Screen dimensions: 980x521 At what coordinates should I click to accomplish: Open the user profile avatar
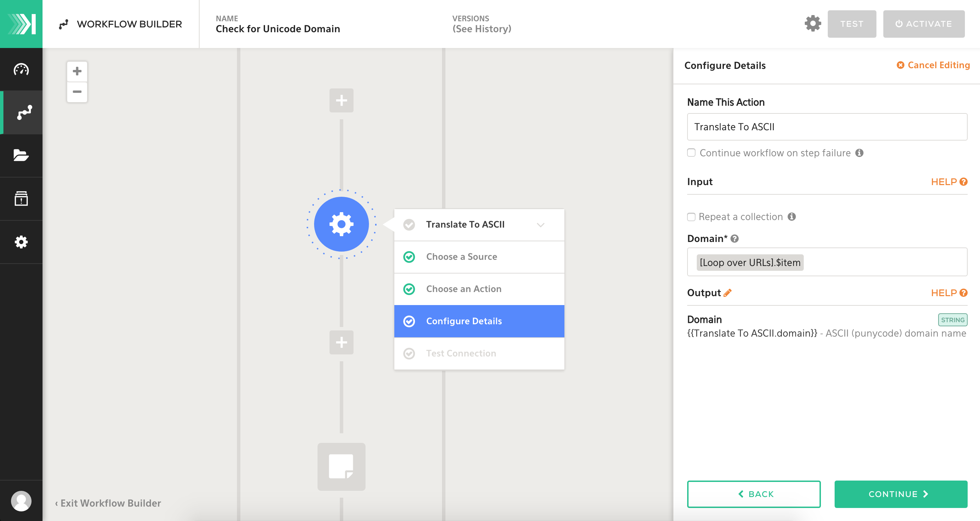point(21,500)
